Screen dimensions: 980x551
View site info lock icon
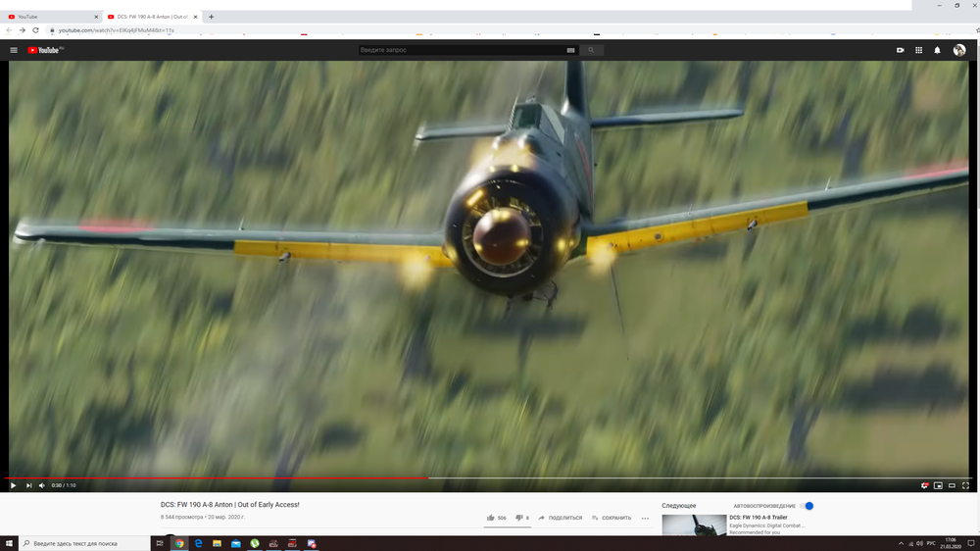[52, 30]
